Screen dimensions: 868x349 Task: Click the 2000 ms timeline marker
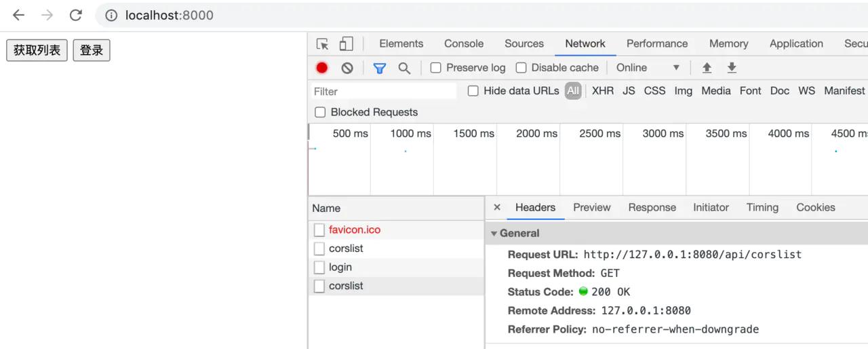537,134
